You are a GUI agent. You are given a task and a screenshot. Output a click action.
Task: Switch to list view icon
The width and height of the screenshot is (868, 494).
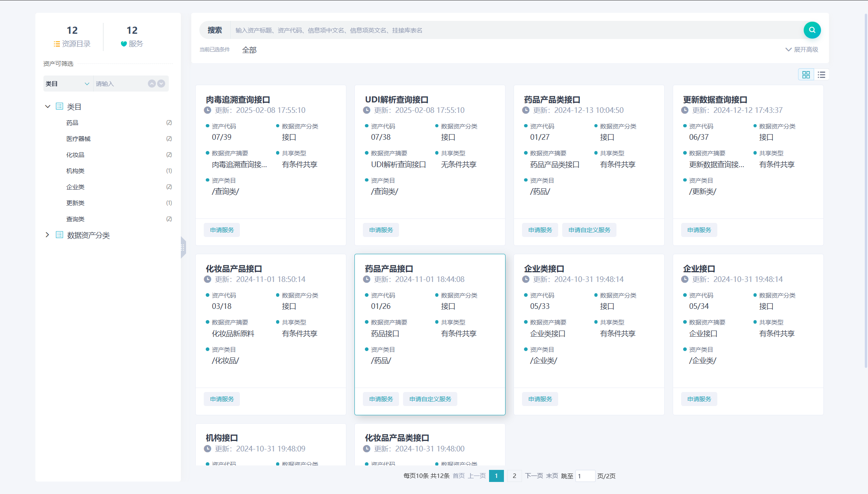pyautogui.click(x=821, y=75)
